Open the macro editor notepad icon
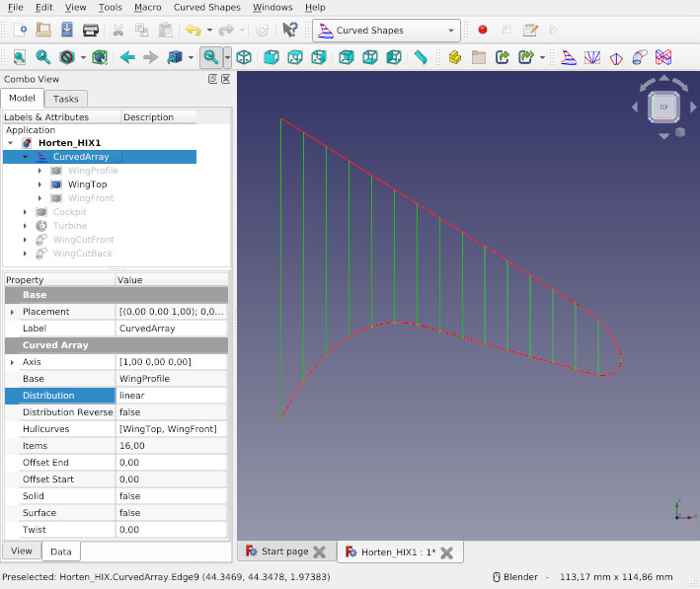700x589 pixels. pyautogui.click(x=530, y=30)
